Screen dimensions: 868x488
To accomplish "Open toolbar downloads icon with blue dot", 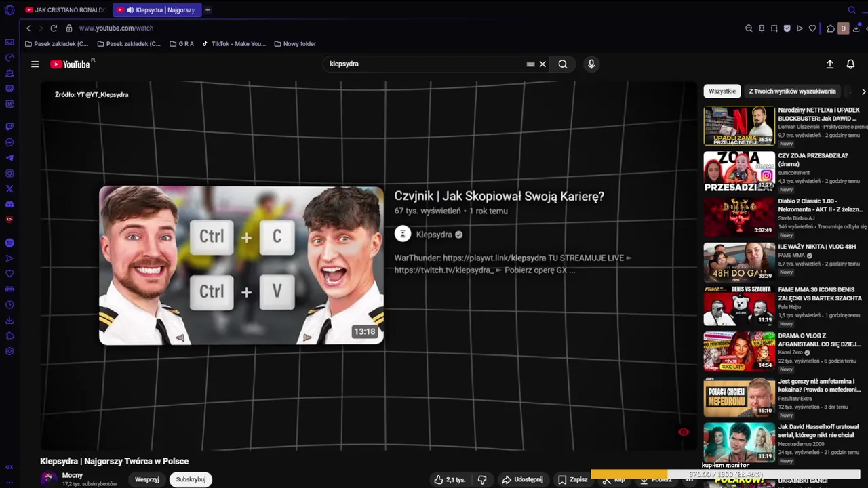I will click(x=856, y=28).
